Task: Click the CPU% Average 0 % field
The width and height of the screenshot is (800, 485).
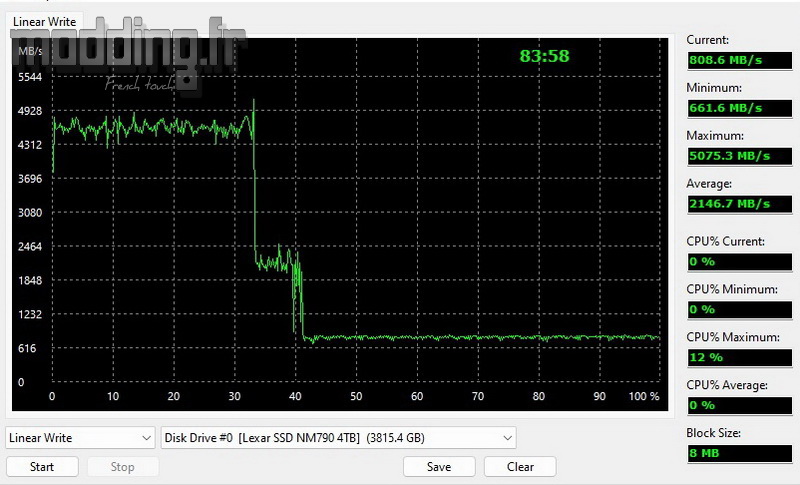Action: tap(739, 405)
